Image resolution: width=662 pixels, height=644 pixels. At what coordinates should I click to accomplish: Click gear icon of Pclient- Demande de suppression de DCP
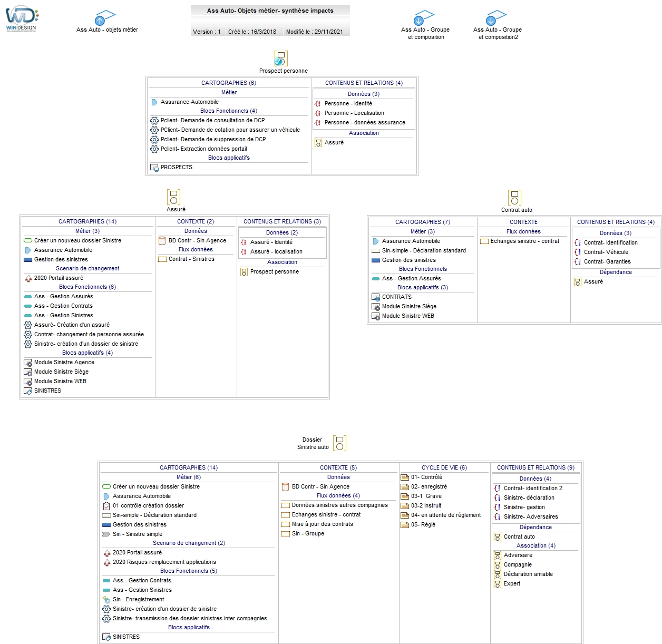[x=154, y=140]
